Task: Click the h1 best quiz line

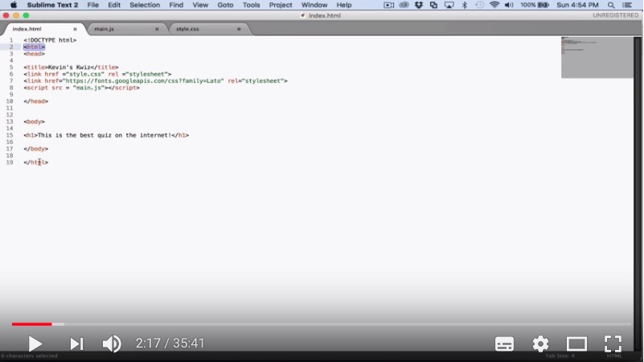Action: [106, 135]
